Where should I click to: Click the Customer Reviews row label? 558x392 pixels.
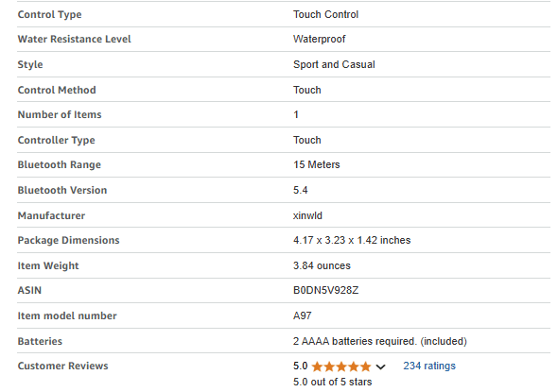click(63, 366)
